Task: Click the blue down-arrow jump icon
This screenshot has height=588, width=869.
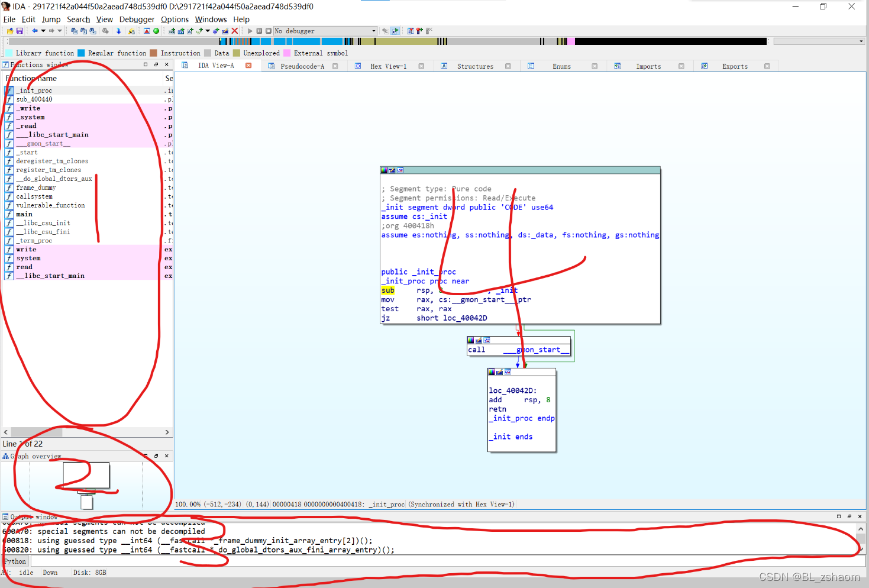Action: pyautogui.click(x=118, y=31)
